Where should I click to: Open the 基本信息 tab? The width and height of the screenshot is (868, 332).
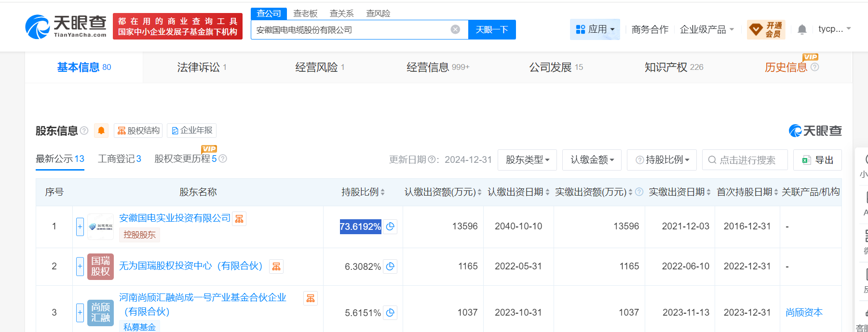coord(84,67)
